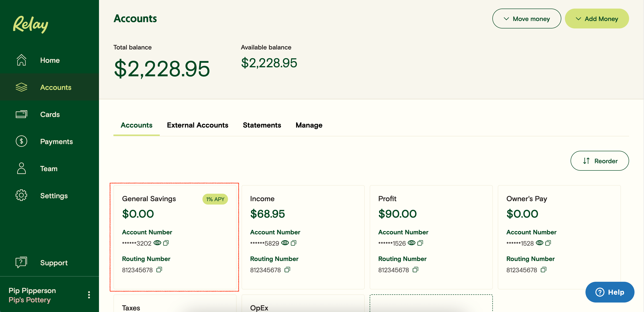Click the Relay logo

coord(30,24)
